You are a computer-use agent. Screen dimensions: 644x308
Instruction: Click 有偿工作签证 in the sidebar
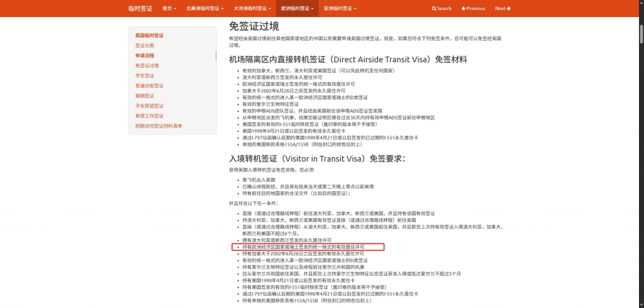[x=149, y=116]
